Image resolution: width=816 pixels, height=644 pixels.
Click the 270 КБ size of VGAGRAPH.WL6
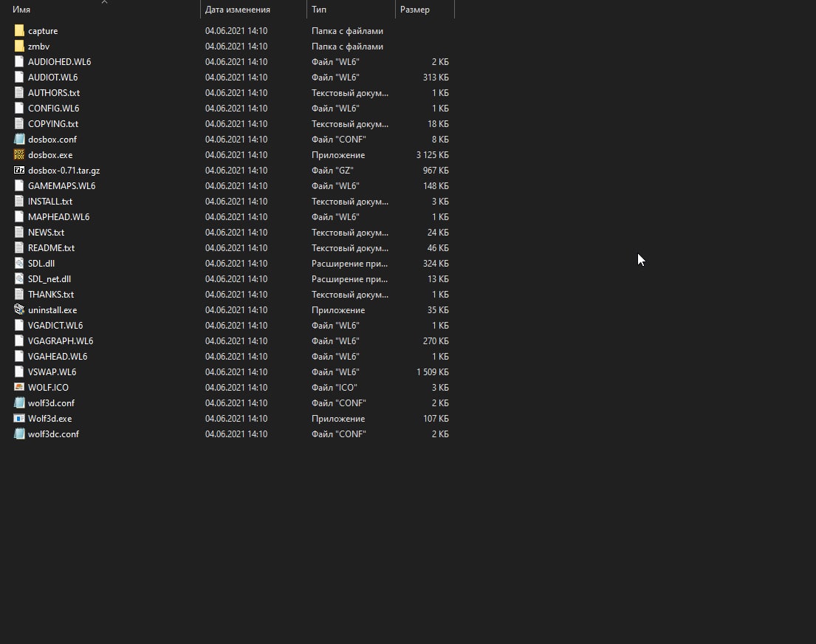click(436, 341)
